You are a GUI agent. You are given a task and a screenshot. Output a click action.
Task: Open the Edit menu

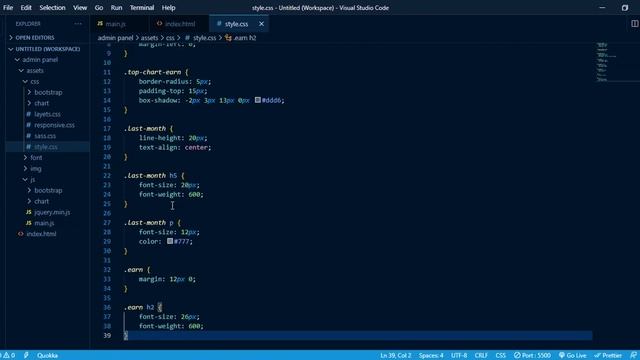pos(26,7)
